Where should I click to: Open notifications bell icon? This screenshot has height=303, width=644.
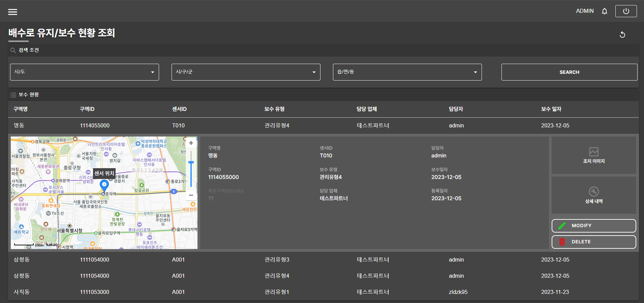click(x=605, y=11)
